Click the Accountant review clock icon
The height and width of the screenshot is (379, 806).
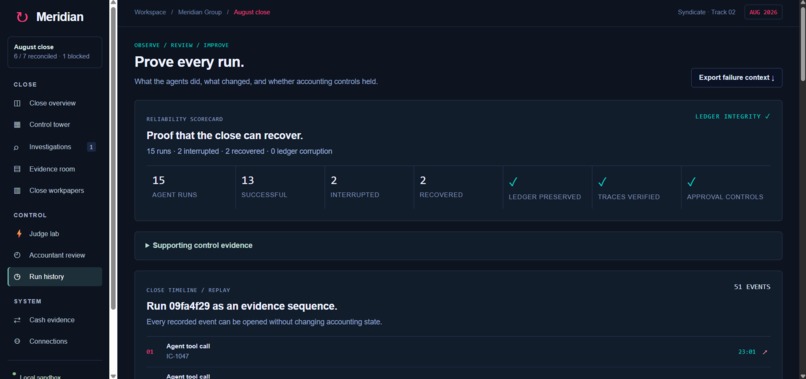point(17,256)
